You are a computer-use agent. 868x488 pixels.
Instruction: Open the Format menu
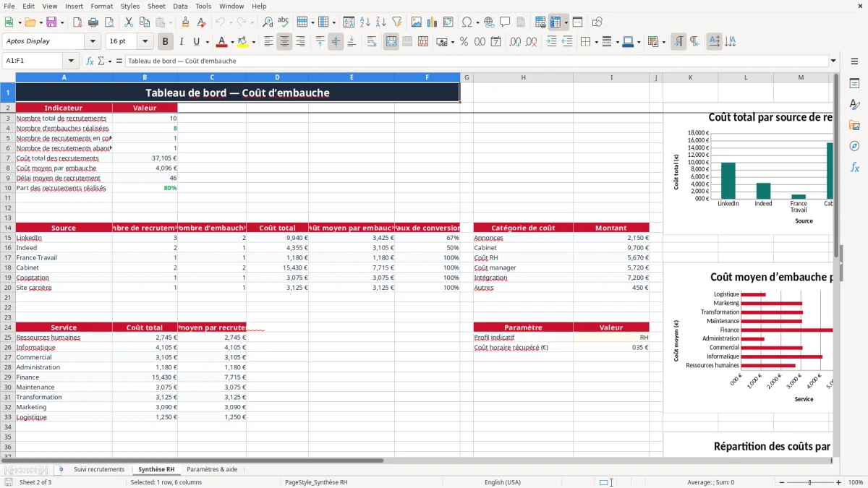tap(102, 6)
